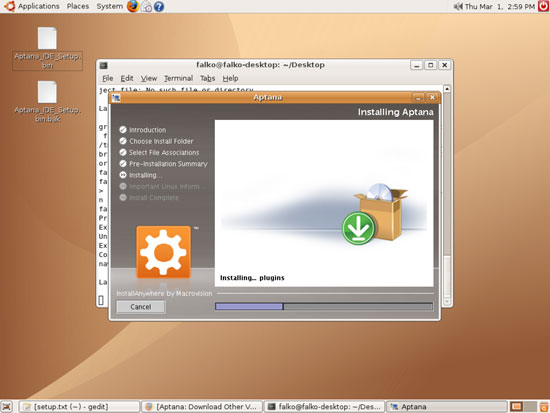Click the green download arrow graphic
This screenshot has height=413, width=550.
pos(358,228)
